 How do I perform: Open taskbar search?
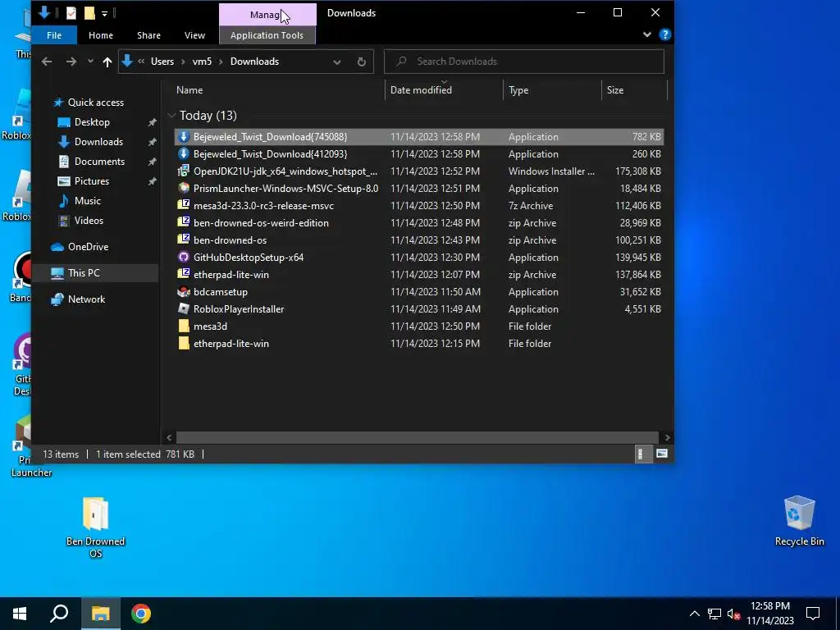click(59, 614)
